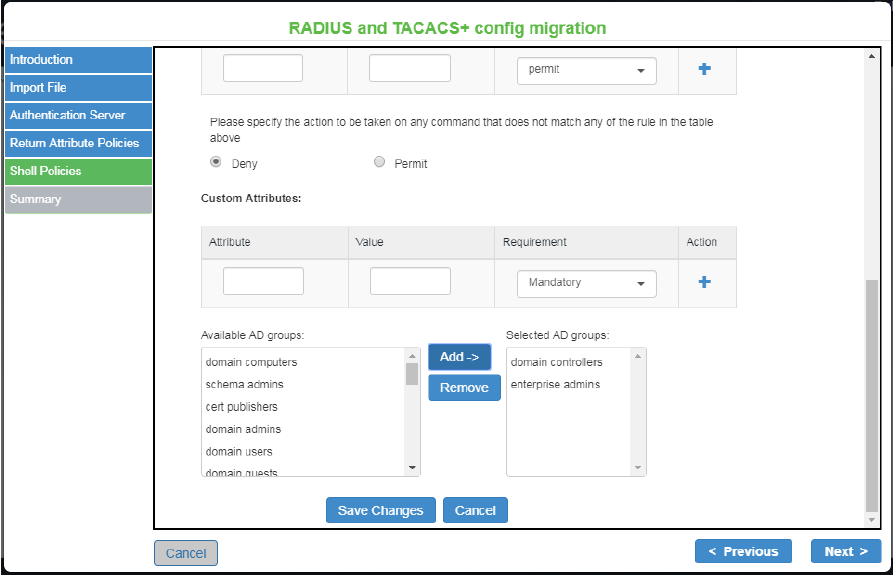893x575 pixels.
Task: Click the gray wizard Cancel button
Action: 186,553
